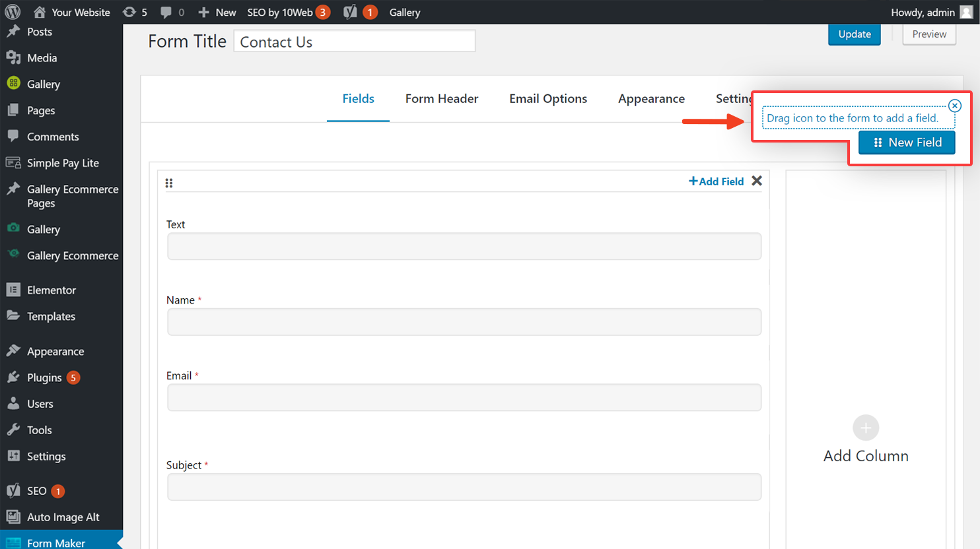Image resolution: width=980 pixels, height=549 pixels.
Task: Open Templates in the sidebar
Action: (51, 316)
